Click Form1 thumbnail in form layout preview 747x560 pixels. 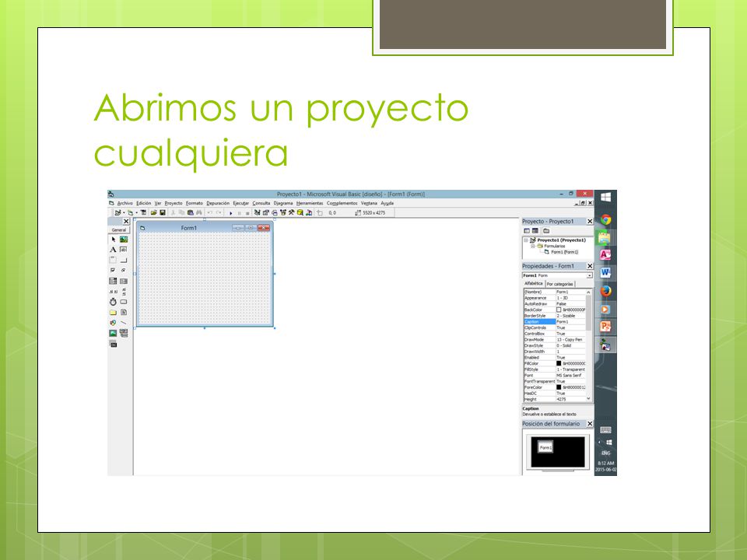[545, 447]
